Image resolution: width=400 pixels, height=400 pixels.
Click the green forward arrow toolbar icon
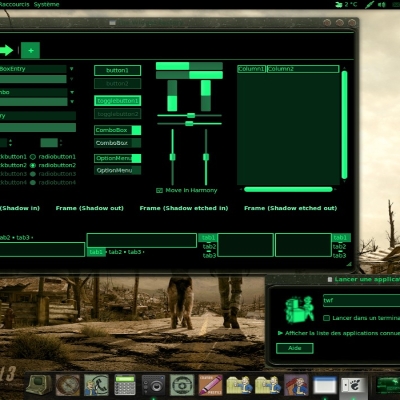pyautogui.click(x=6, y=51)
